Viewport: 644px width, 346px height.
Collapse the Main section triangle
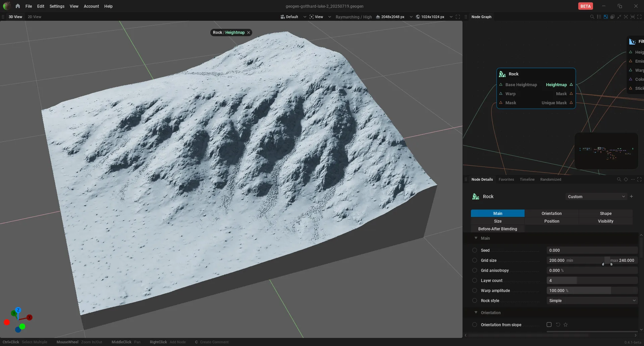click(476, 238)
